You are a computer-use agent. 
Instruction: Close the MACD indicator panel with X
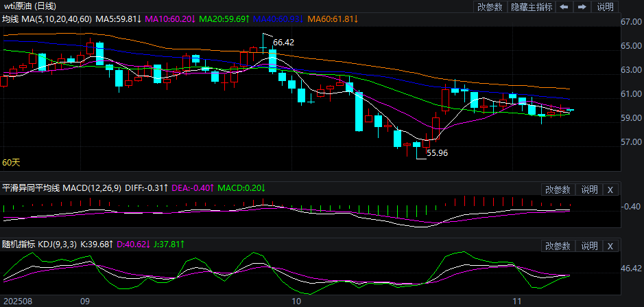pos(610,190)
